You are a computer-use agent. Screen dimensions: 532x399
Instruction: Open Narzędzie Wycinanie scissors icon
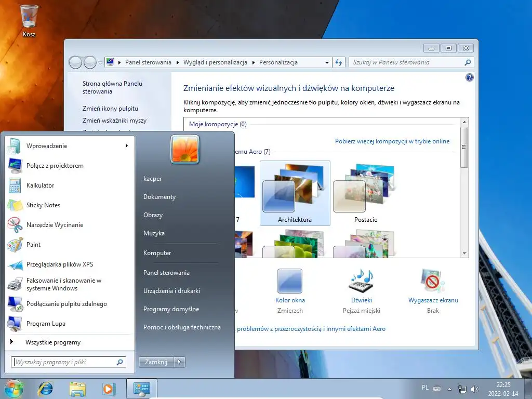coord(14,224)
